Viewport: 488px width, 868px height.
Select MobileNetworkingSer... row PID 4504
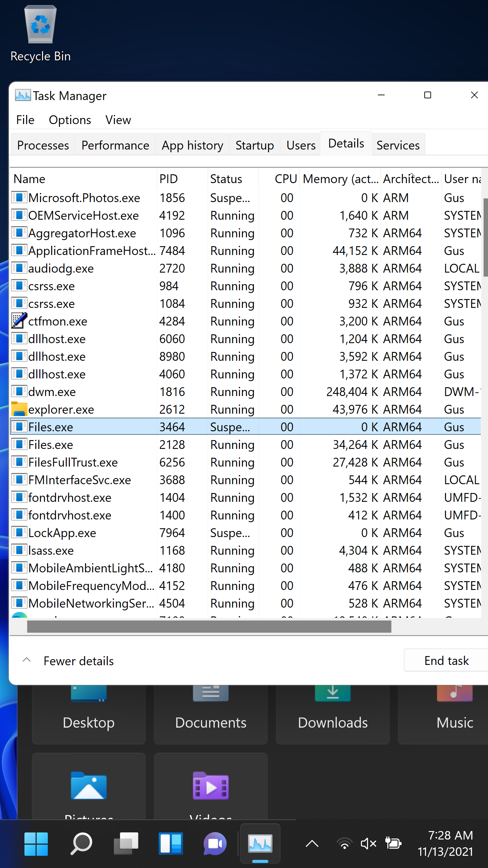coord(246,603)
